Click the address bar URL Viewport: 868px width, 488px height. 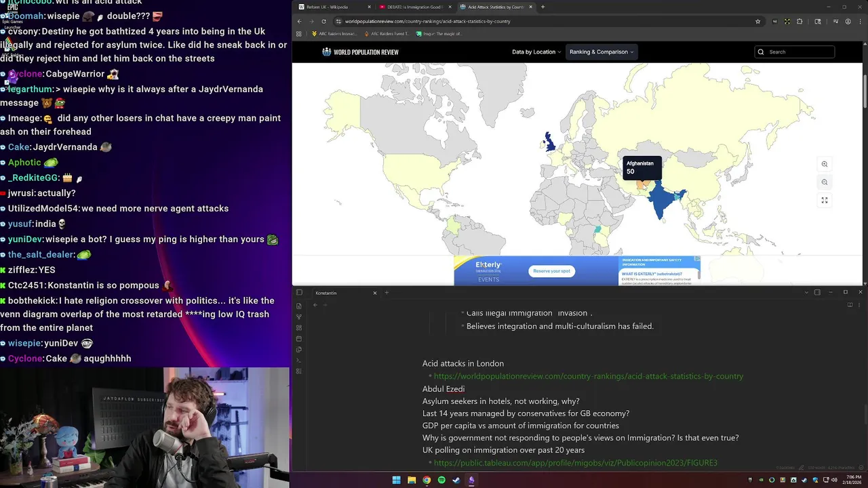[427, 21]
